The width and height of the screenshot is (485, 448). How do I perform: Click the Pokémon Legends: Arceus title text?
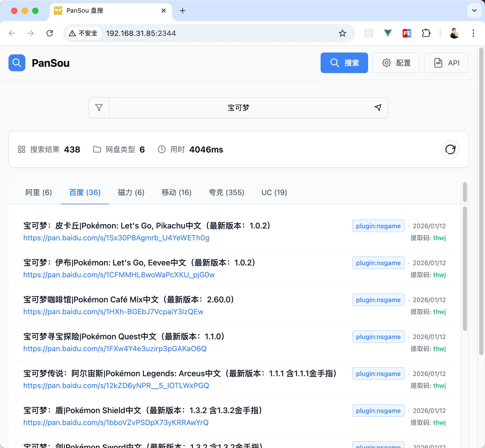coord(180,374)
